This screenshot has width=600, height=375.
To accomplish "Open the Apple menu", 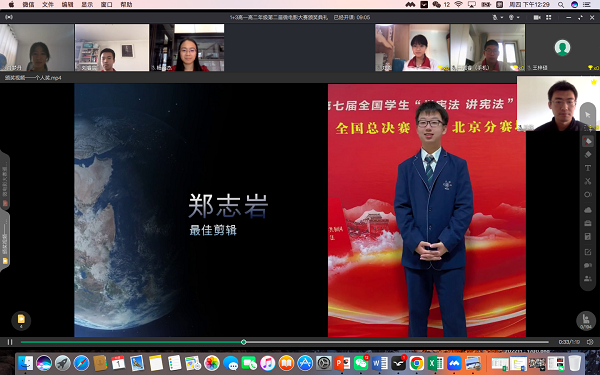I will [11, 5].
